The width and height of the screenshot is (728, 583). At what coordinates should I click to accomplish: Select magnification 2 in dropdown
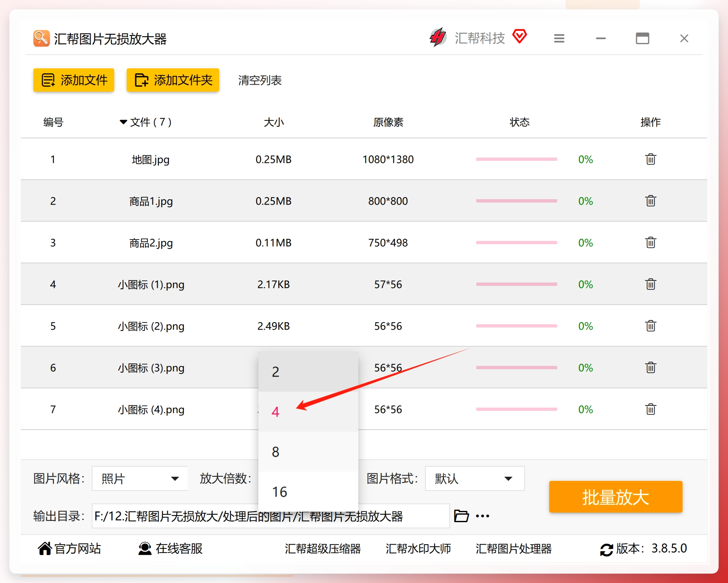(308, 372)
